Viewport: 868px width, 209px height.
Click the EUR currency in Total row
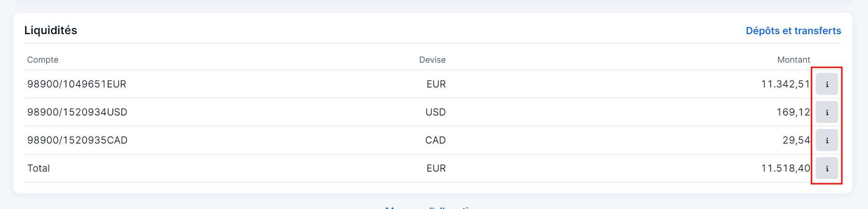(x=436, y=168)
